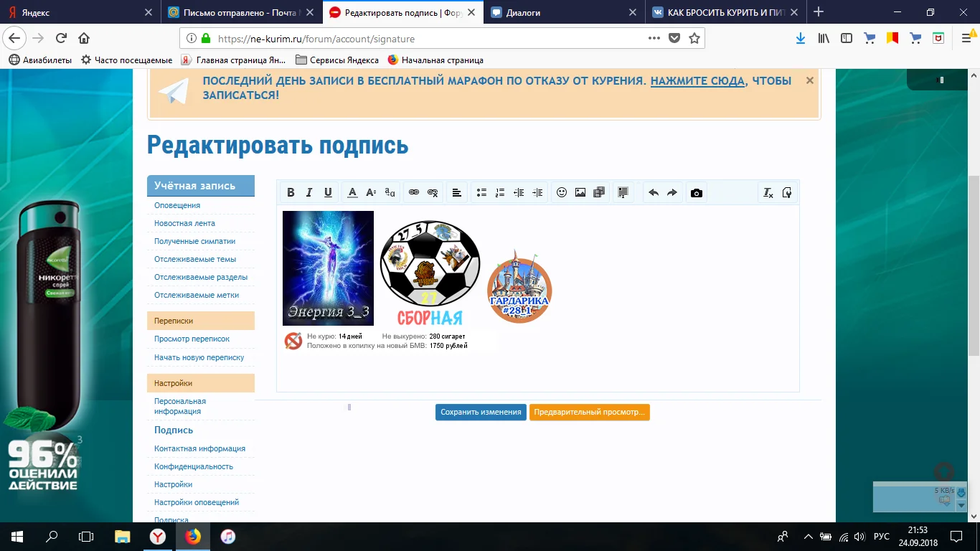Dismiss the marathon notice banner
Viewport: 980px width, 551px height.
pos(810,80)
